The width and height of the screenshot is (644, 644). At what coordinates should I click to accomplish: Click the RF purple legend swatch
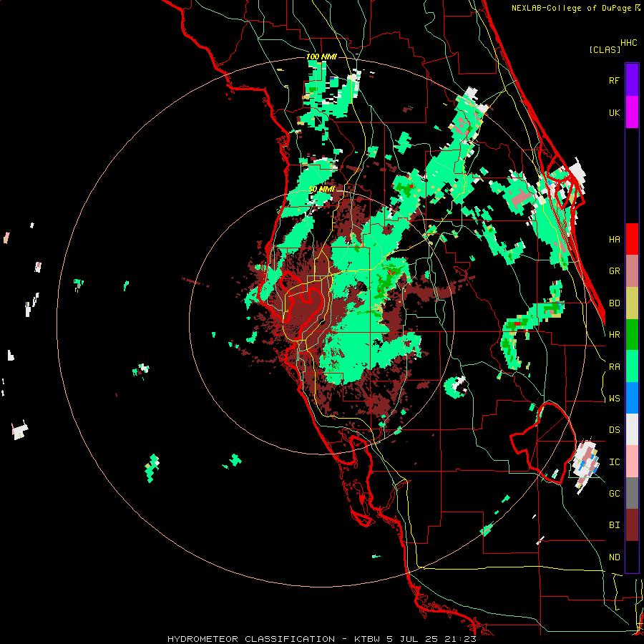pyautogui.click(x=632, y=80)
